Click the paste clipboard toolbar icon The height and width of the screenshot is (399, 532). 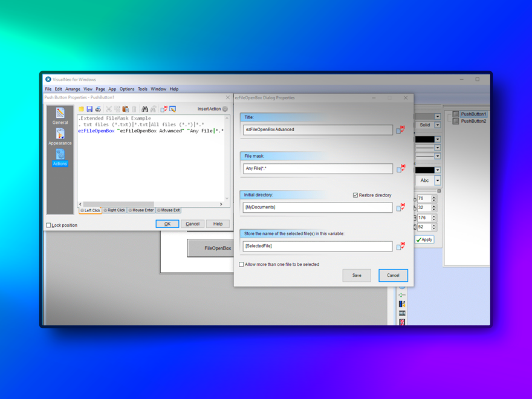point(126,109)
